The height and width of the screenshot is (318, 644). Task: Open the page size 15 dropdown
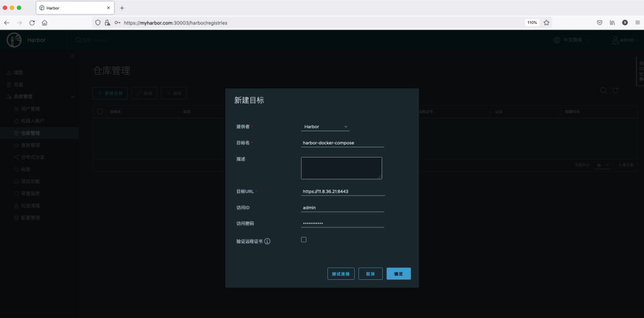[x=602, y=165]
